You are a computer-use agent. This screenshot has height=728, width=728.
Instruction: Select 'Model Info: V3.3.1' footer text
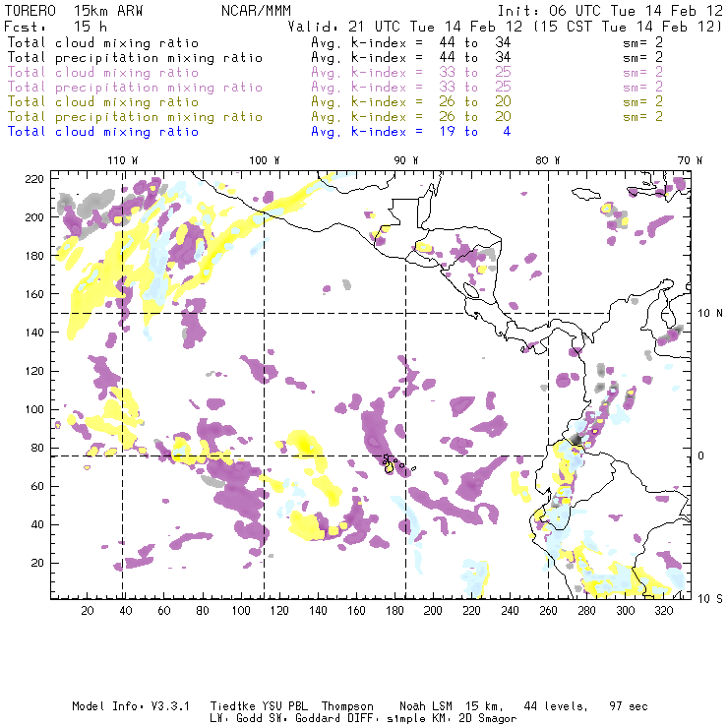click(131, 706)
